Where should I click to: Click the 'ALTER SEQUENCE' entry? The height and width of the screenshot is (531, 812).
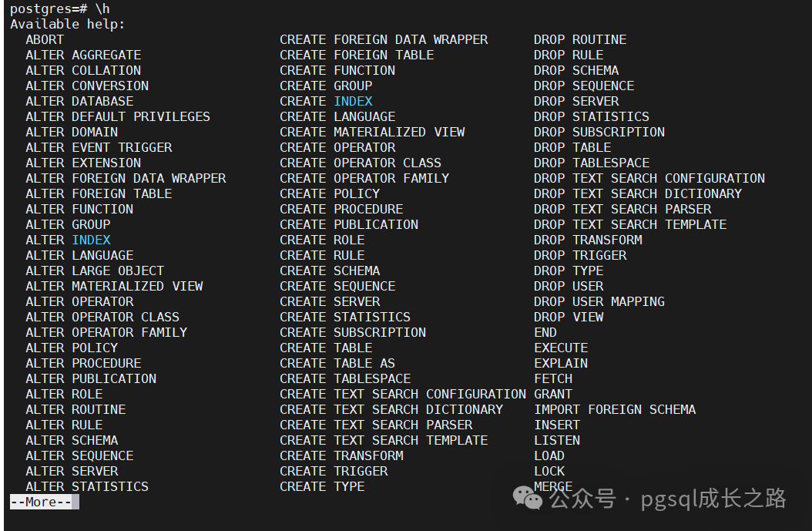(x=80, y=456)
